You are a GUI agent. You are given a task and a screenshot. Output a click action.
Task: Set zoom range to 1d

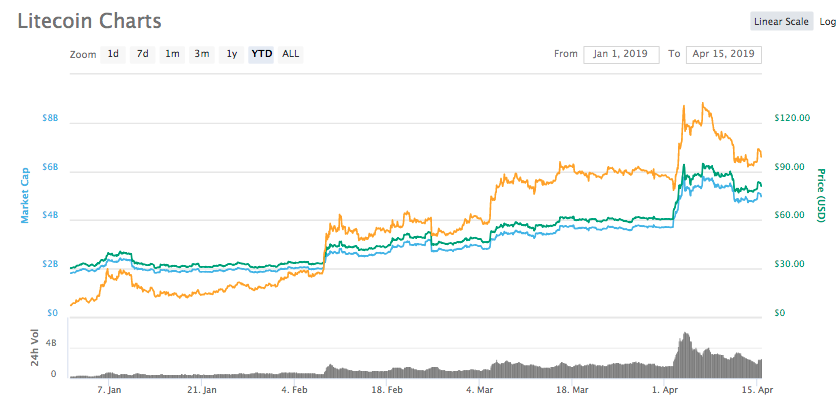pyautogui.click(x=113, y=54)
